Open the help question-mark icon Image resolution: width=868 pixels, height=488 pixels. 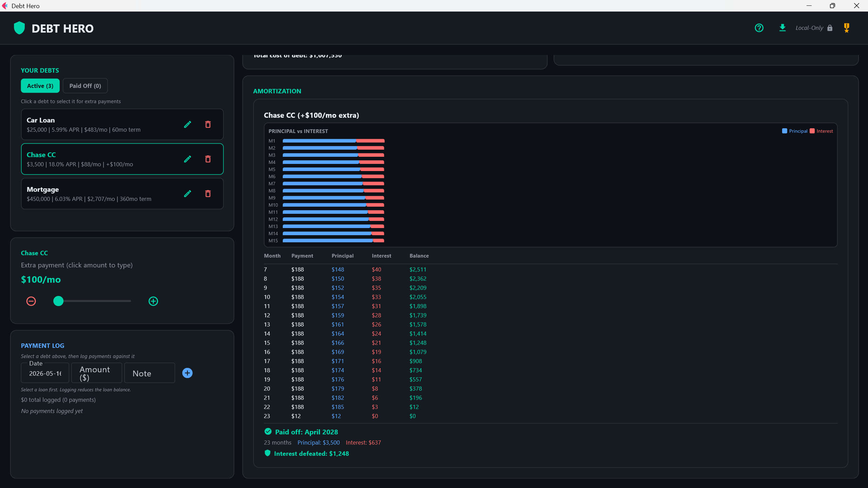(x=759, y=28)
